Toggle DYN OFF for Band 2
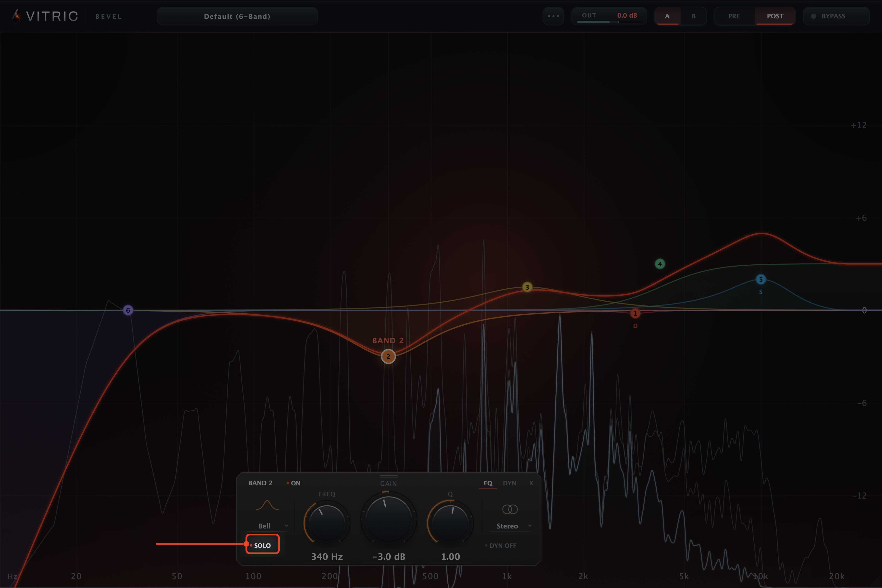 click(x=501, y=546)
